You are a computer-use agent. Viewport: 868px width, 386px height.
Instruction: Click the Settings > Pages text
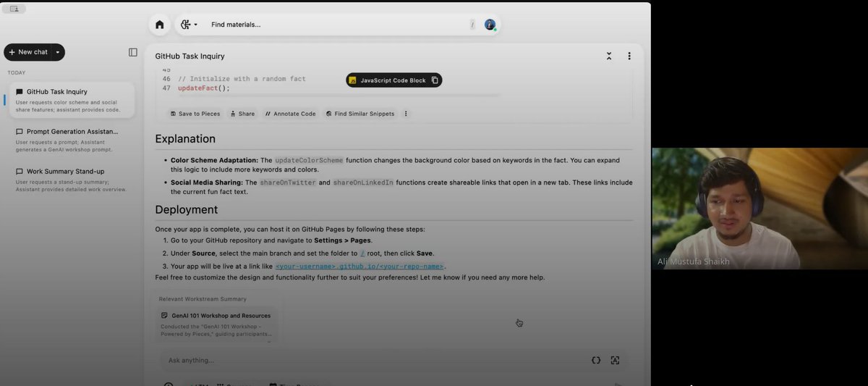(x=342, y=240)
